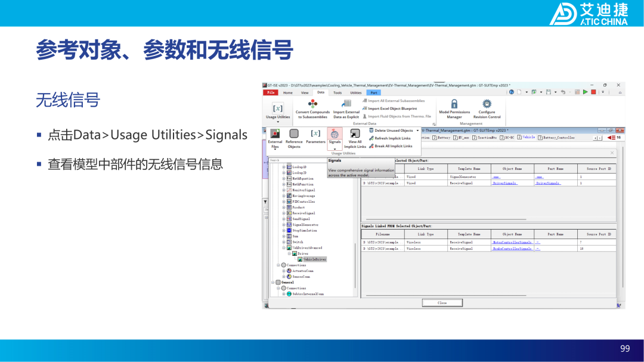Click the Search field above the tree
This screenshot has width=644, height=362.
[x=298, y=160]
